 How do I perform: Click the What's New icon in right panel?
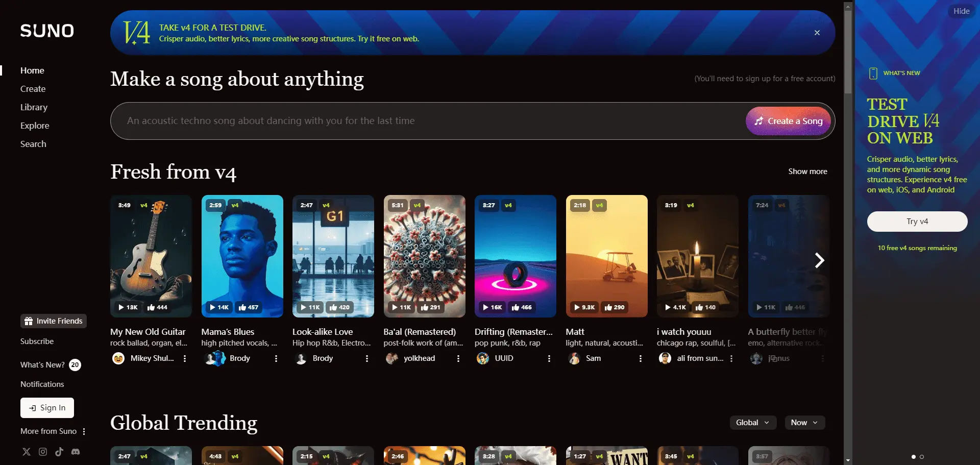872,72
